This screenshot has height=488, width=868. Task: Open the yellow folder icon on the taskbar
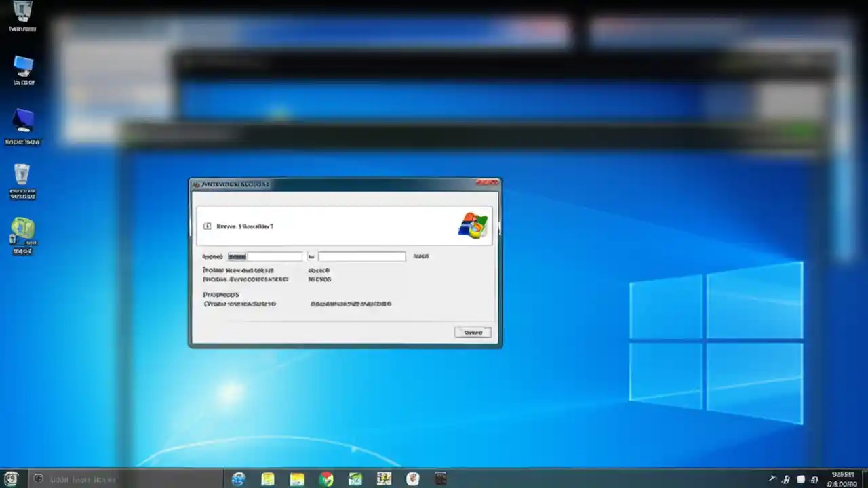pos(297,479)
